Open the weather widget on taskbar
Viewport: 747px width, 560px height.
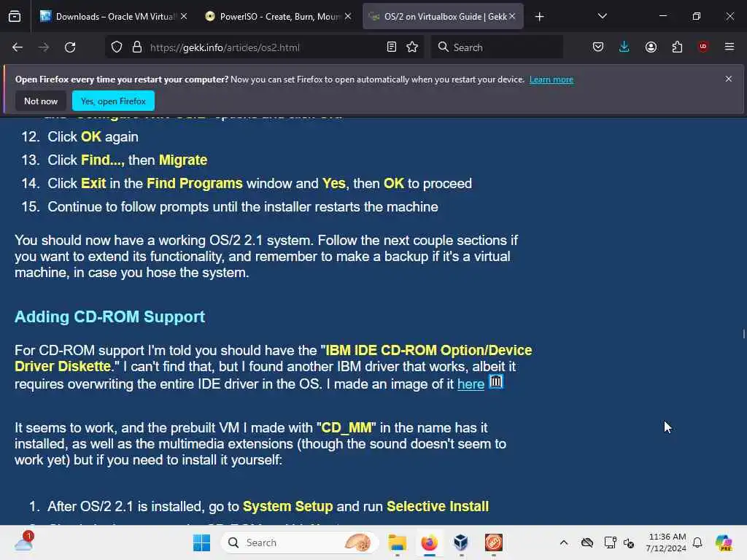point(24,542)
